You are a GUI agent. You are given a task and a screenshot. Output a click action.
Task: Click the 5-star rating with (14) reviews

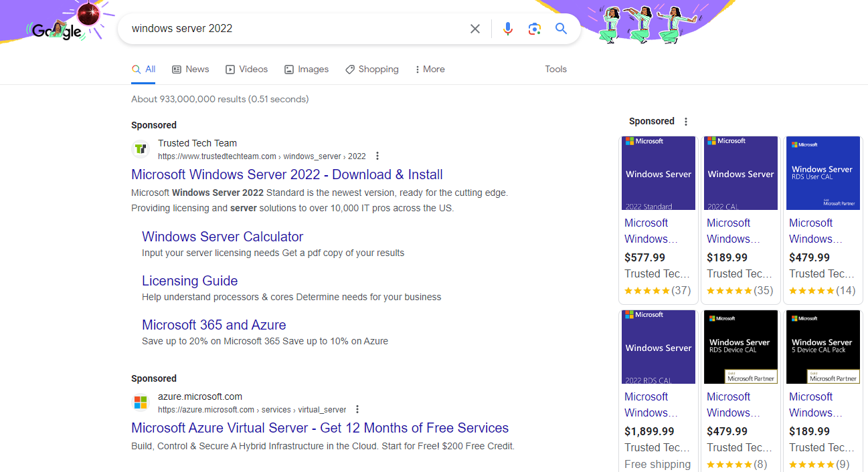(x=822, y=291)
